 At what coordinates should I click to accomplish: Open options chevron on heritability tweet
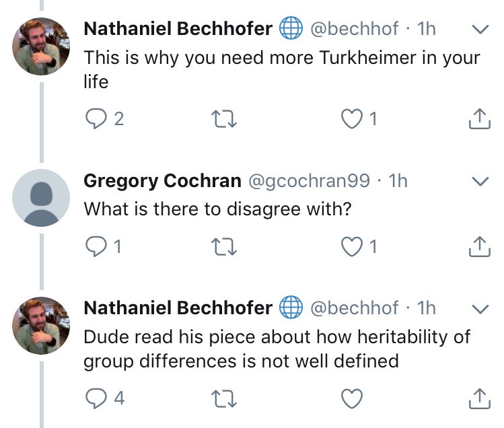[x=480, y=309]
